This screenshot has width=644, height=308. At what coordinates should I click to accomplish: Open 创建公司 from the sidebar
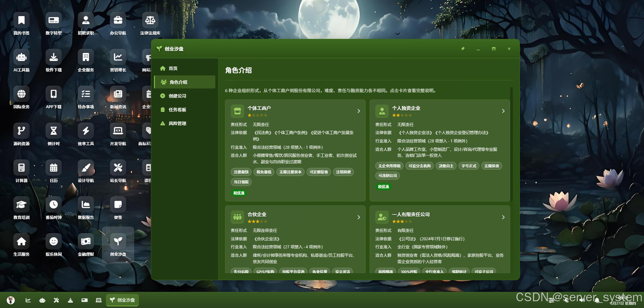pyautogui.click(x=184, y=96)
